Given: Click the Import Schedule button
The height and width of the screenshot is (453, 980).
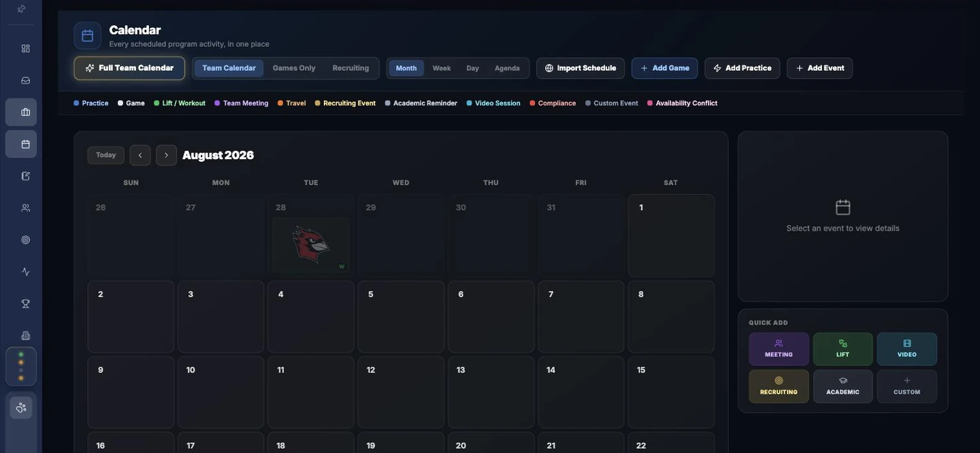Looking at the screenshot, I should (x=581, y=68).
